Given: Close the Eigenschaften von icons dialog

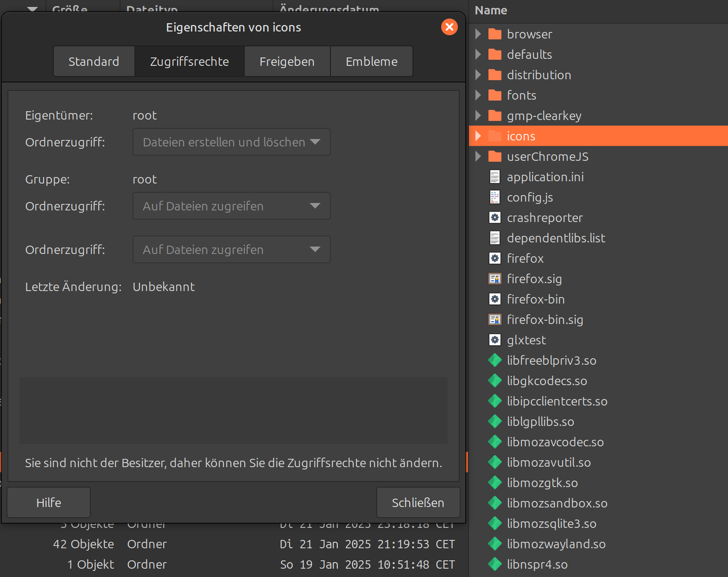Looking at the screenshot, I should click(449, 27).
